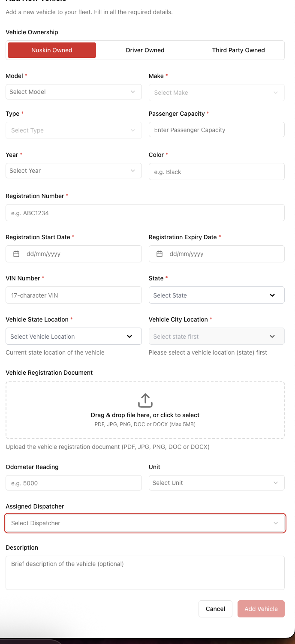Screen dimensions: 295x644
Task: Click chevron in Select Dispatcher field
Action: 276,523
